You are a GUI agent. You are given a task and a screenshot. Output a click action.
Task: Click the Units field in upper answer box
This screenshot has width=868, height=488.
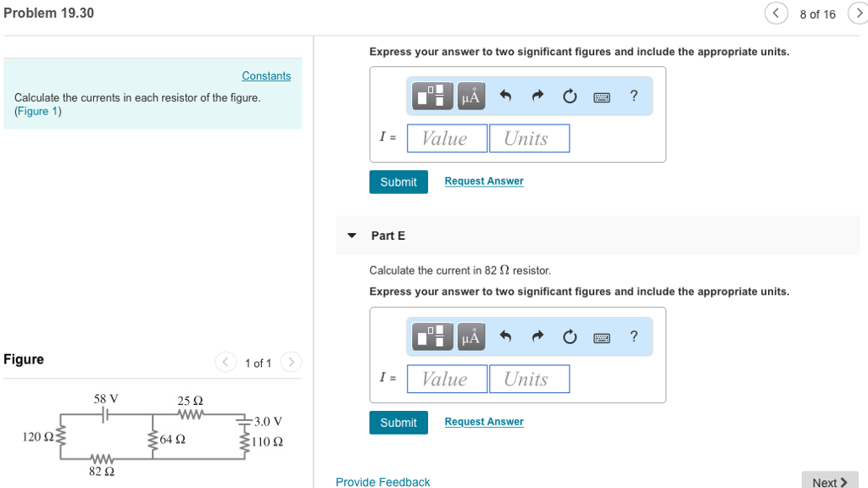pyautogui.click(x=530, y=138)
